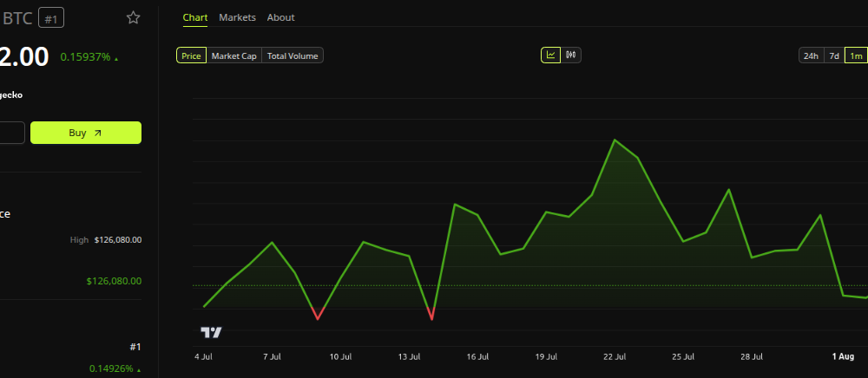Click the High $126,080.00 value

click(x=118, y=240)
